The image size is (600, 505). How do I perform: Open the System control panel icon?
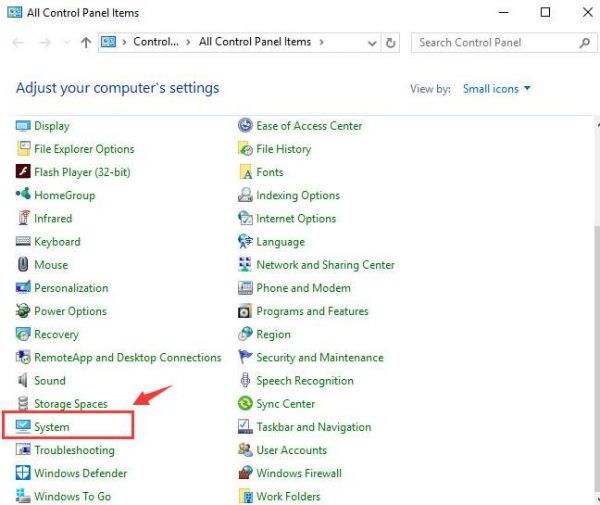click(24, 427)
